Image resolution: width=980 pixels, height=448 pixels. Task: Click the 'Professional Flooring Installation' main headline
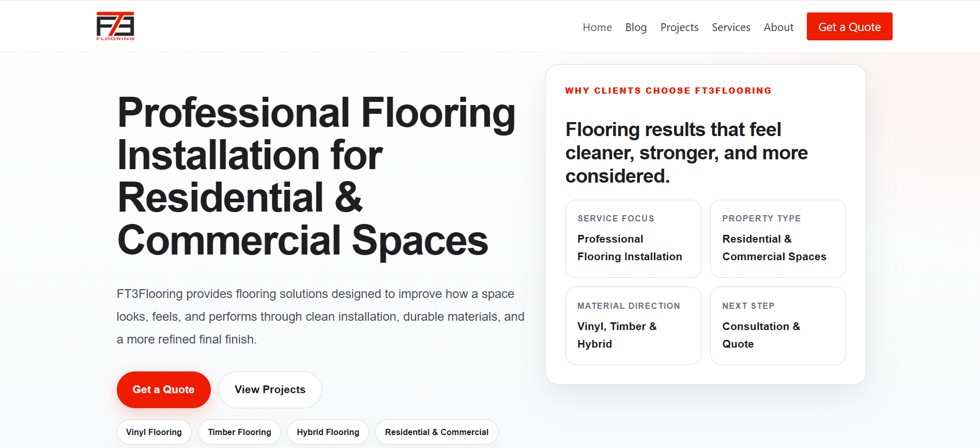(316, 176)
